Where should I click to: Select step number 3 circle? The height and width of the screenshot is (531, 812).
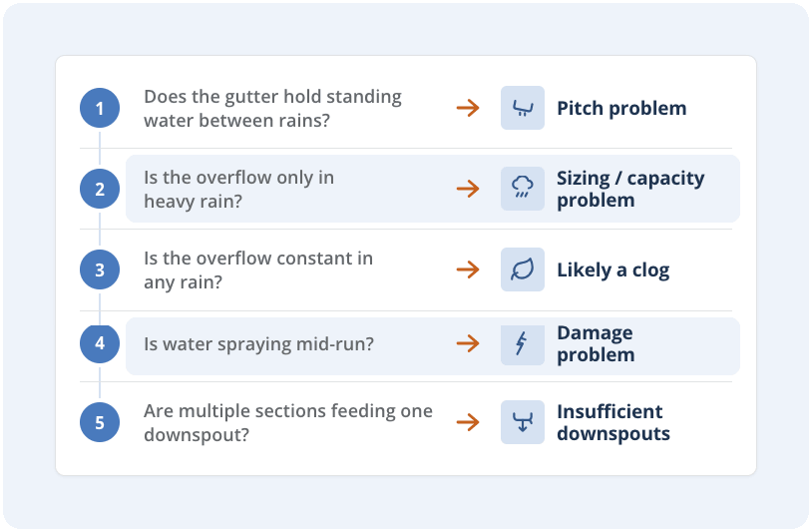(100, 269)
